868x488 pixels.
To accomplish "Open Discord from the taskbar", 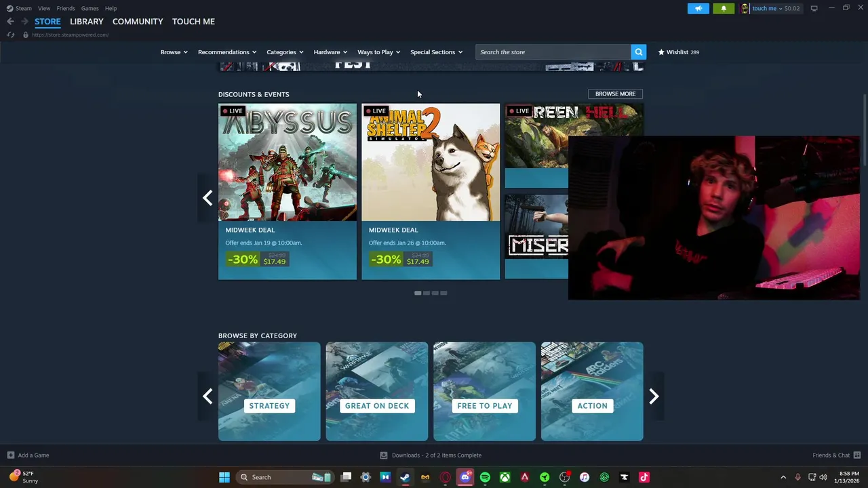I will pos(465,477).
